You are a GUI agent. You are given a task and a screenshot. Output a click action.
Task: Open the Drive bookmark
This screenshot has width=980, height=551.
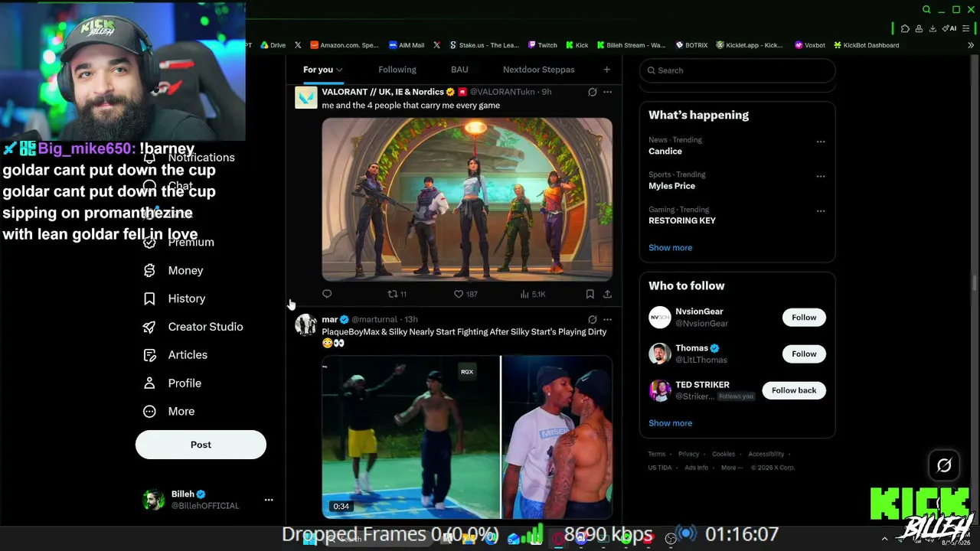pos(273,45)
